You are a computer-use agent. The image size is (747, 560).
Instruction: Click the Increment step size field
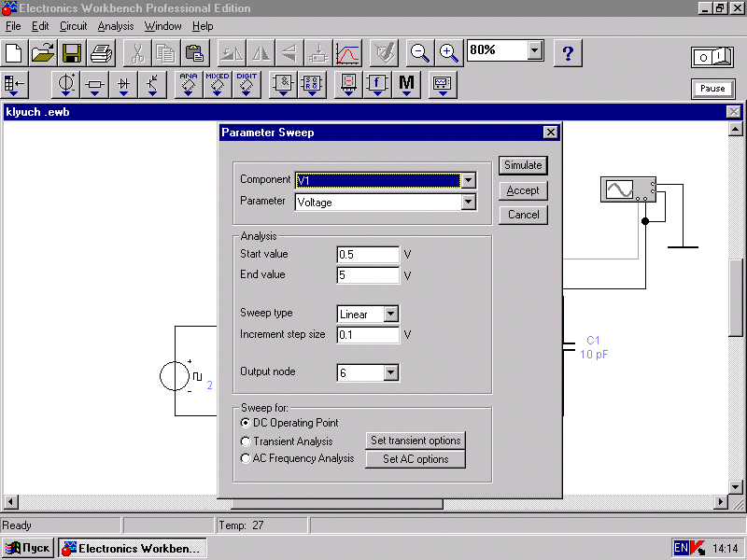coord(368,335)
